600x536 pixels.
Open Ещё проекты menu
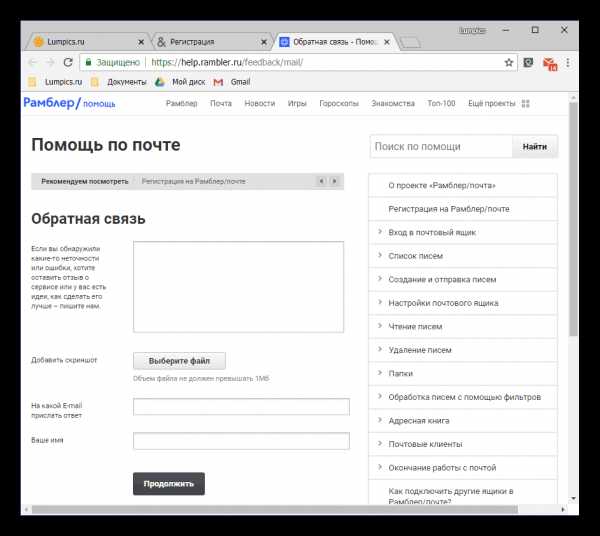click(x=492, y=104)
